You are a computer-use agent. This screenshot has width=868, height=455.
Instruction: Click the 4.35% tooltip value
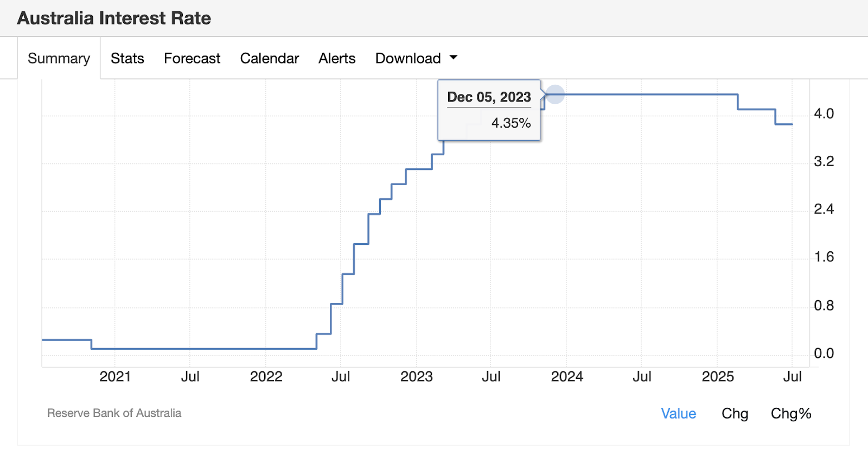tap(511, 123)
